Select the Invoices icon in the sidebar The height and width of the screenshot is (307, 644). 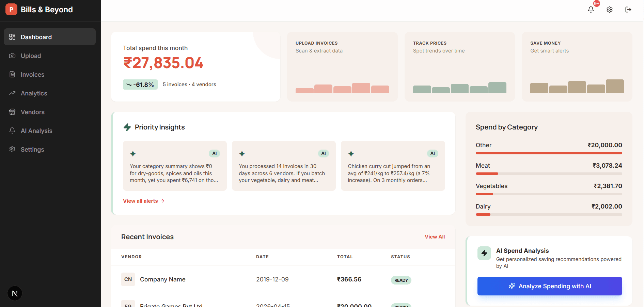(12, 74)
